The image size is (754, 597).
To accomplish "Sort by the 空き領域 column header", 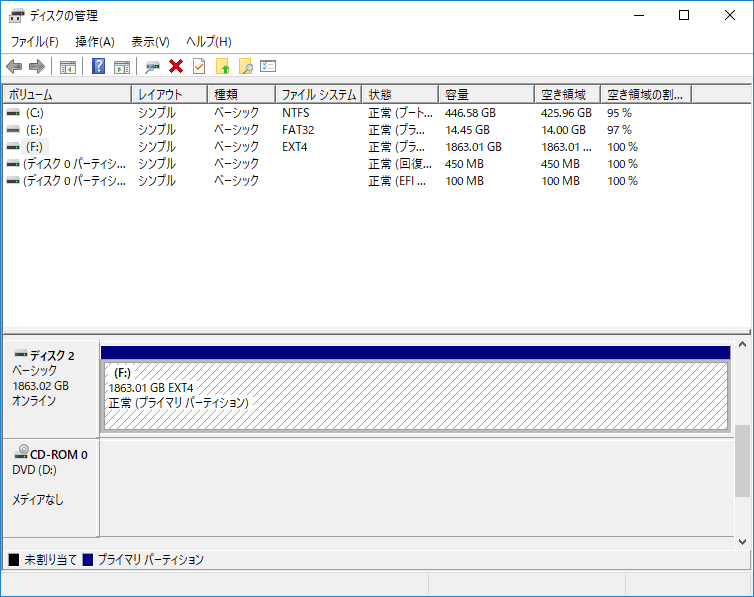I will point(567,94).
